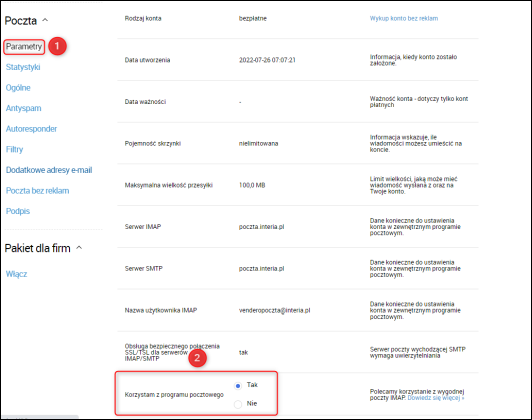The image size is (532, 420).
Task: Click the 2022-07-26 07:07:21 date value
Action: [x=267, y=60]
